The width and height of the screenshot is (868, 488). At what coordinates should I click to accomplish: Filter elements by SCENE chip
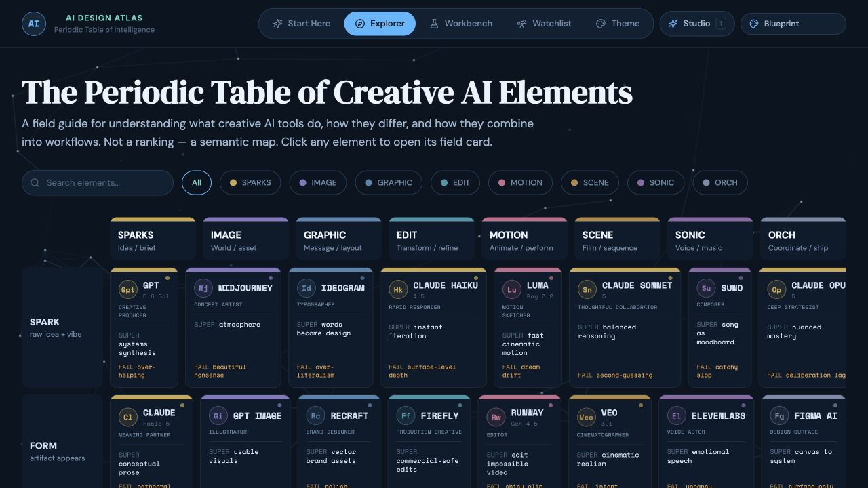tap(590, 183)
